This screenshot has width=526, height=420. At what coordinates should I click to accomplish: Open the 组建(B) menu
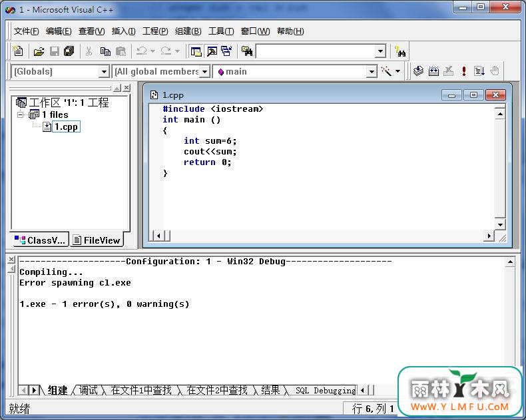188,31
